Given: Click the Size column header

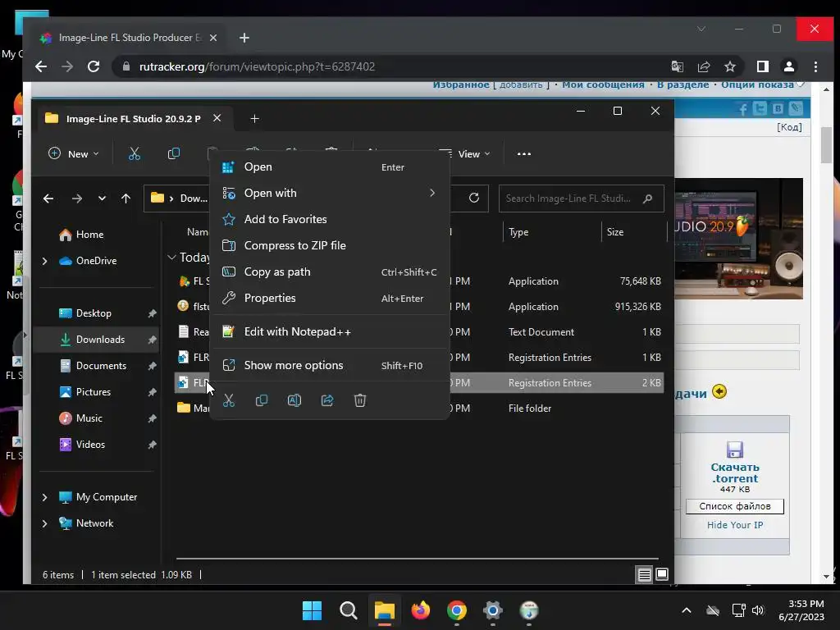Looking at the screenshot, I should 615,232.
